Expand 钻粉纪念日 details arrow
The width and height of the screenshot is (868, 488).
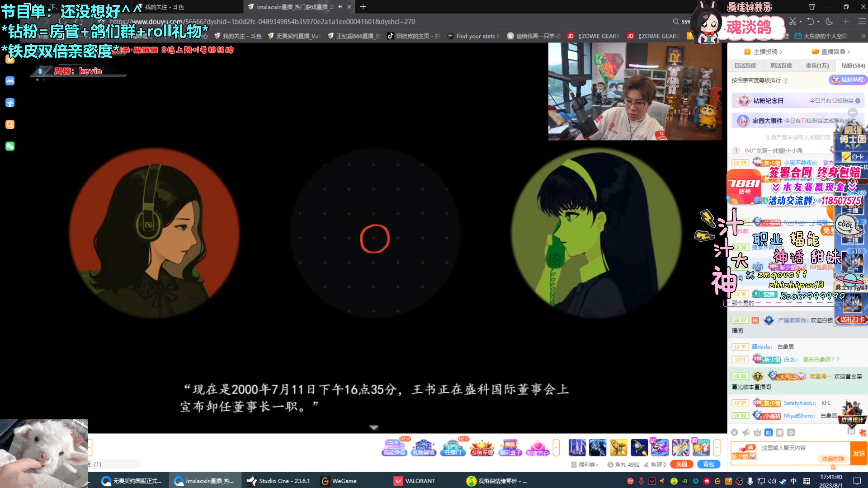[858, 101]
